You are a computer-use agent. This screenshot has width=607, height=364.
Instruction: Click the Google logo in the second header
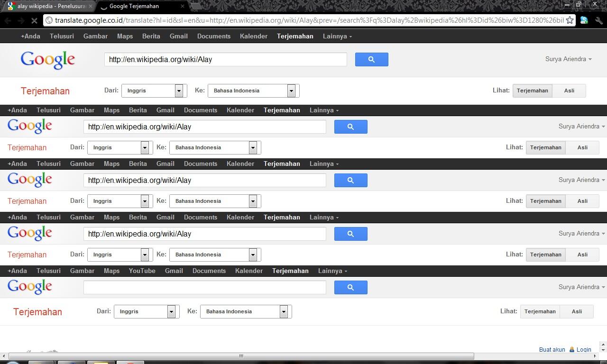pyautogui.click(x=29, y=126)
